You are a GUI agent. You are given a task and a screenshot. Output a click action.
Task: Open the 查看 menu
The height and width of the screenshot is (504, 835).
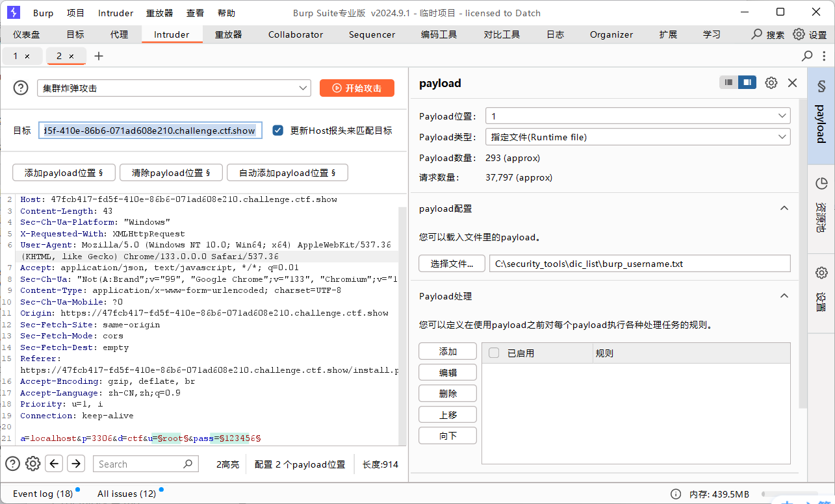coord(195,13)
